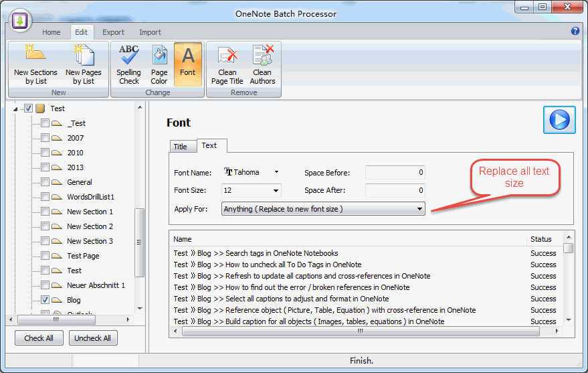Click the results list horizontal scrollbar thumb

tap(361, 331)
